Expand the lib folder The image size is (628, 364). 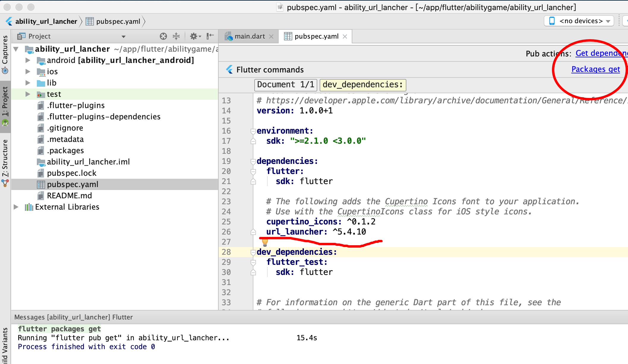click(x=28, y=83)
